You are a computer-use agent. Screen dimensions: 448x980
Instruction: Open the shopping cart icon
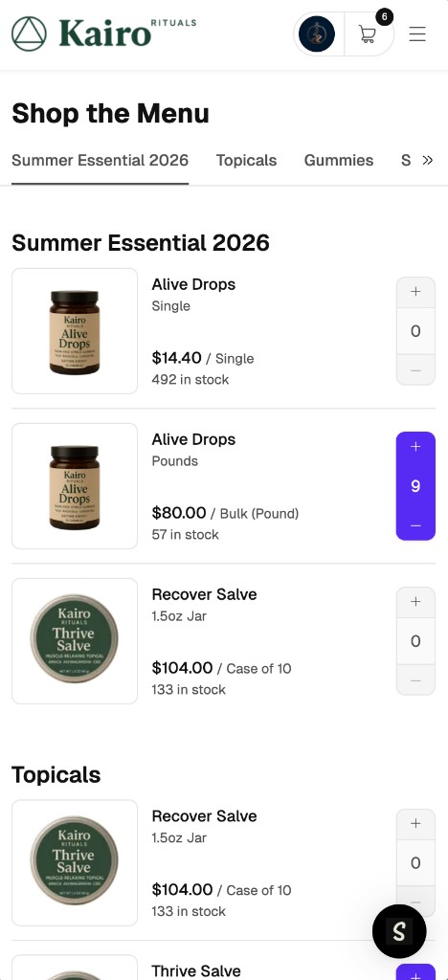coord(369,33)
